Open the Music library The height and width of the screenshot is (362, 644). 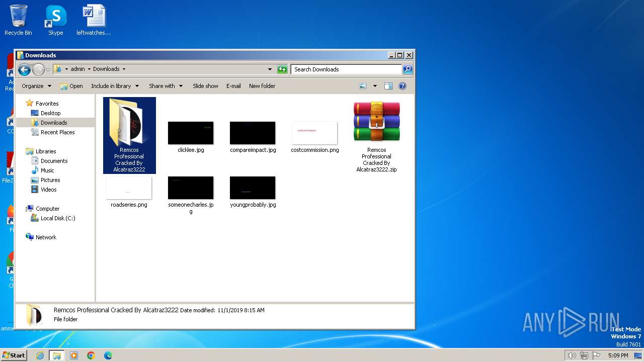[47, 170]
